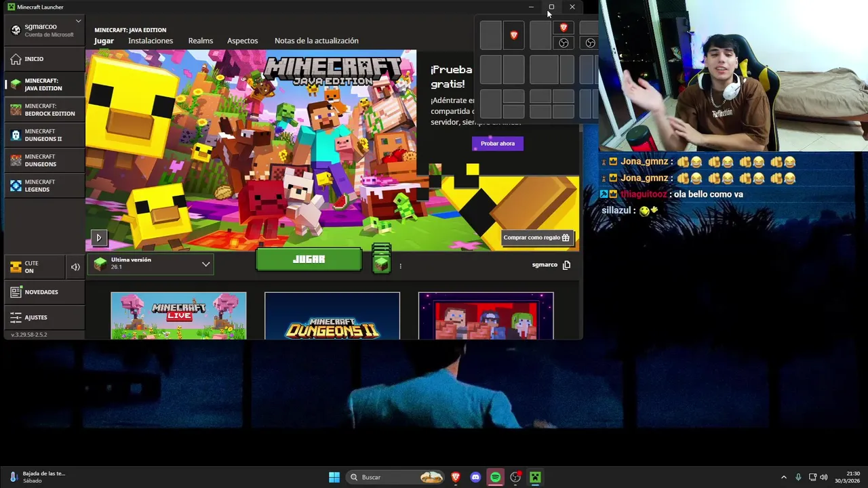Show hidden system tray icons chevron

tap(784, 477)
